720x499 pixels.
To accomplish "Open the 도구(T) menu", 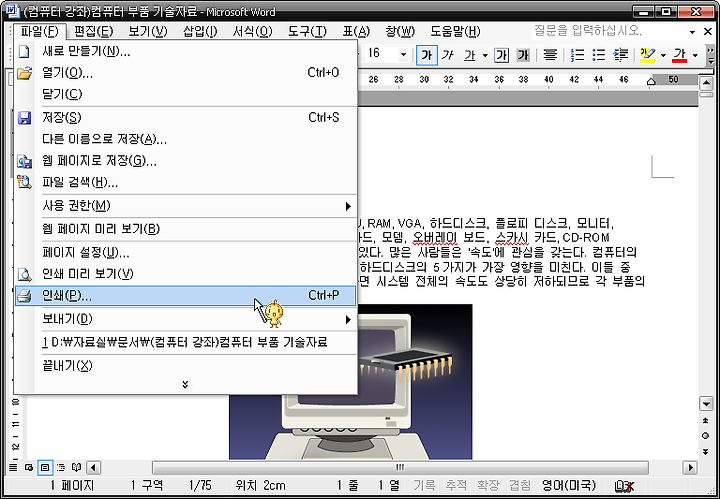I will [307, 31].
